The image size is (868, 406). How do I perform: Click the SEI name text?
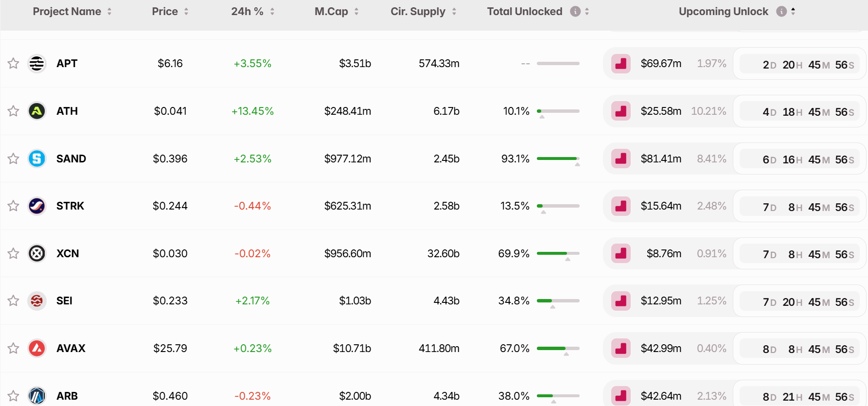[x=64, y=301]
